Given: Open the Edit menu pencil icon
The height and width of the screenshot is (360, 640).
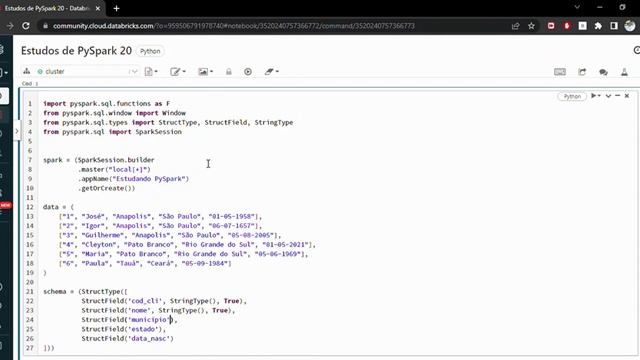Looking at the screenshot, I should click(178, 71).
